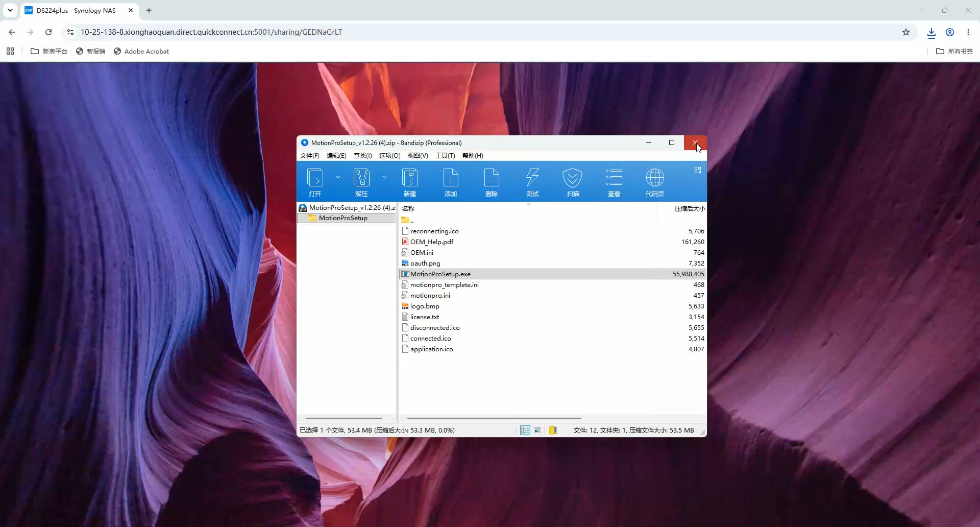Click the Extract (解压) toolbar icon
Image resolution: width=980 pixels, height=527 pixels.
coord(361,182)
